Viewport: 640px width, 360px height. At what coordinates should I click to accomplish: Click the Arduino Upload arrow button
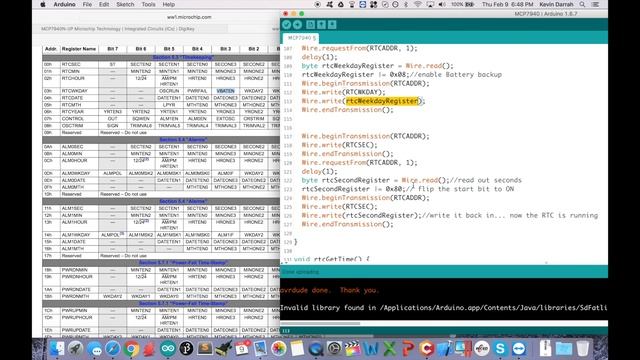click(297, 24)
